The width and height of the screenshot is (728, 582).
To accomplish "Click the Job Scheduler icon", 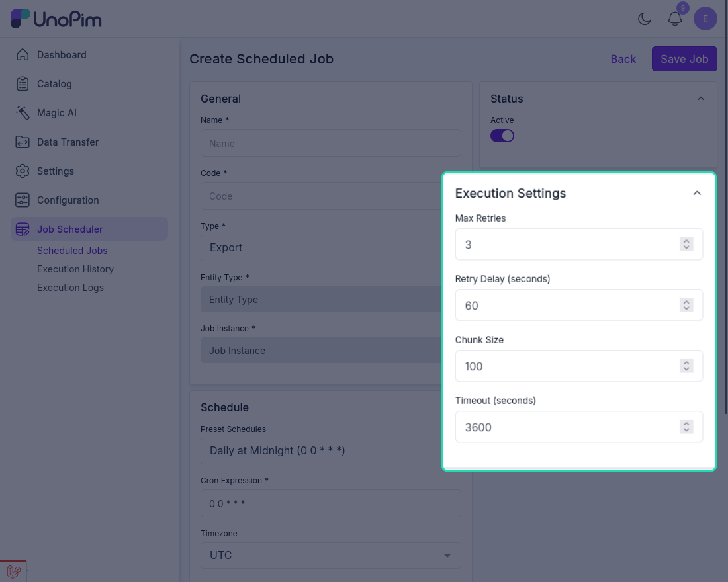I will (x=23, y=229).
